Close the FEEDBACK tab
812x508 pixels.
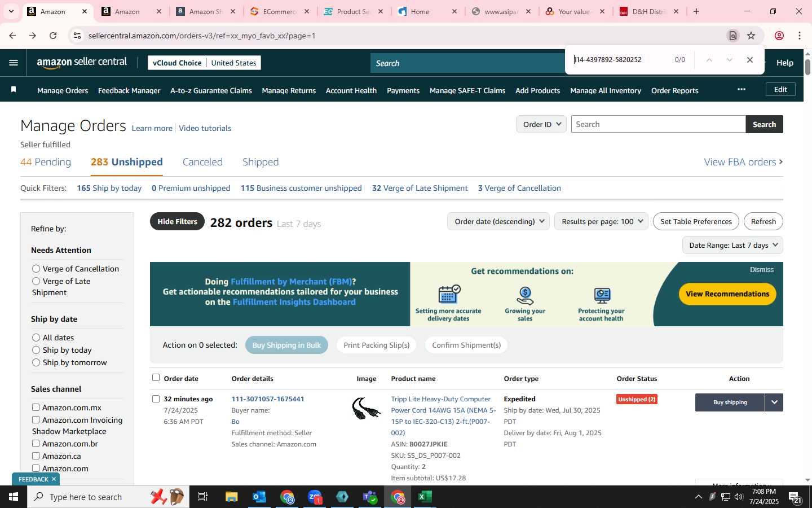click(54, 479)
